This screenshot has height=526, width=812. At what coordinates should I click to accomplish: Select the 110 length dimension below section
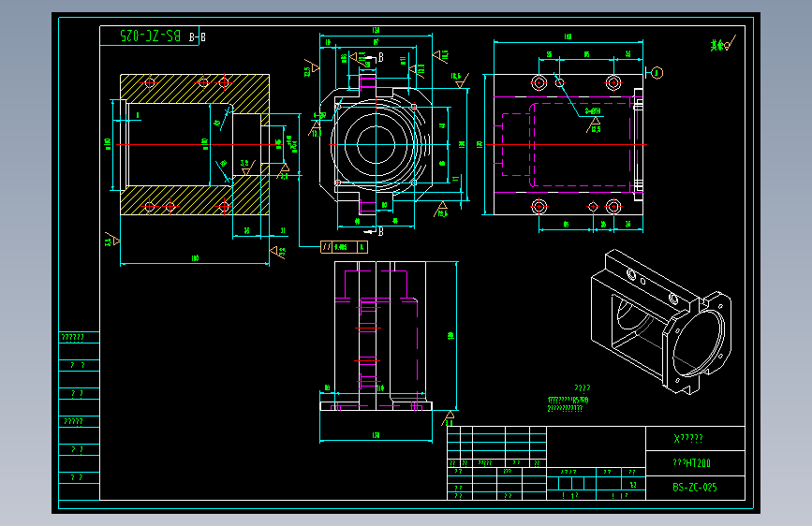point(195,257)
